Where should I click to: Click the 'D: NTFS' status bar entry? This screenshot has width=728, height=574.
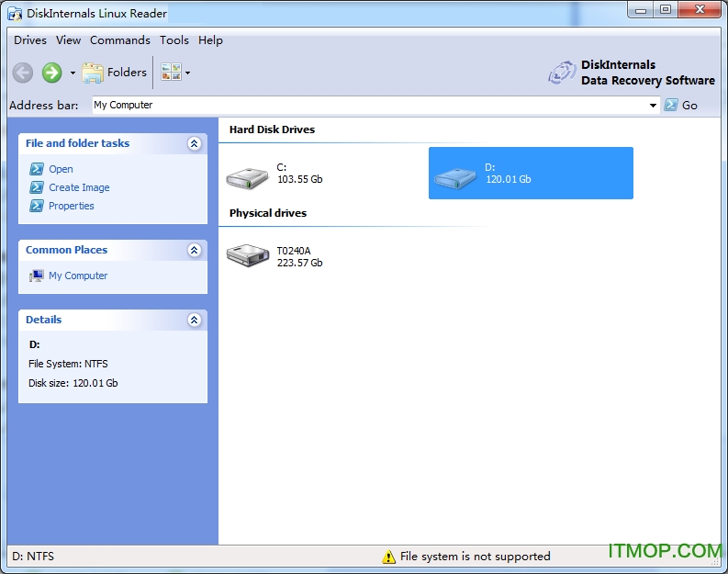pos(33,557)
